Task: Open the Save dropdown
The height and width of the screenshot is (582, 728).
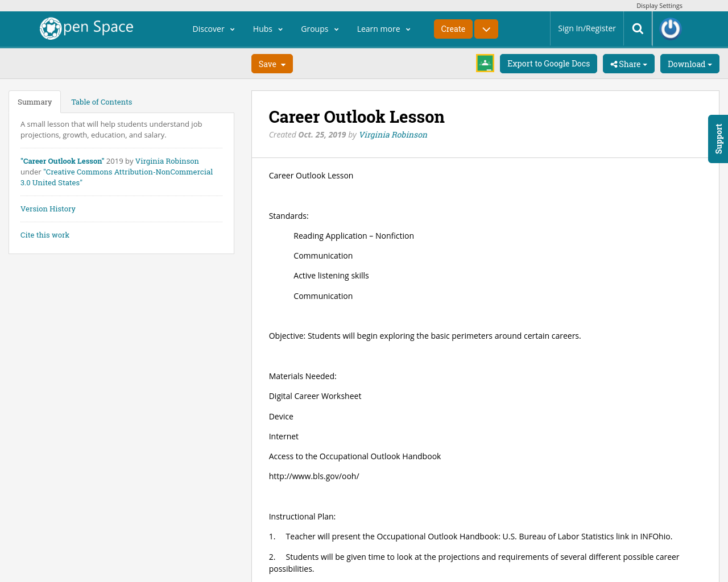Action: 272,63
